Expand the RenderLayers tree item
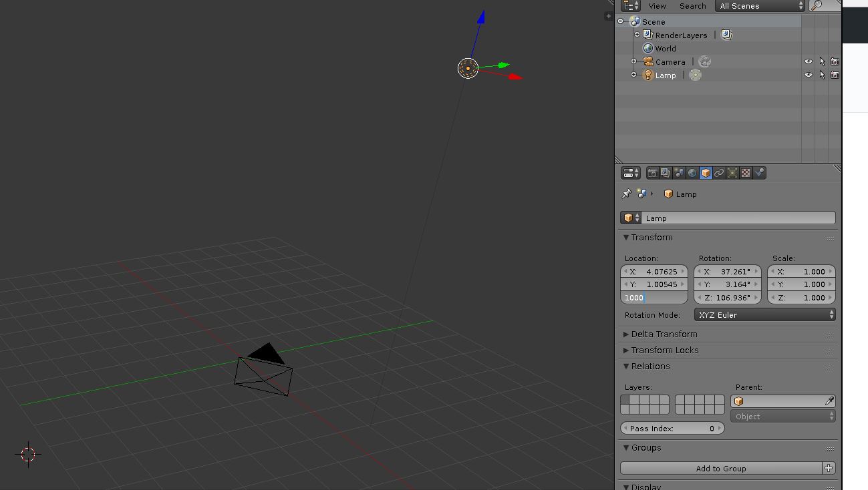 637,35
